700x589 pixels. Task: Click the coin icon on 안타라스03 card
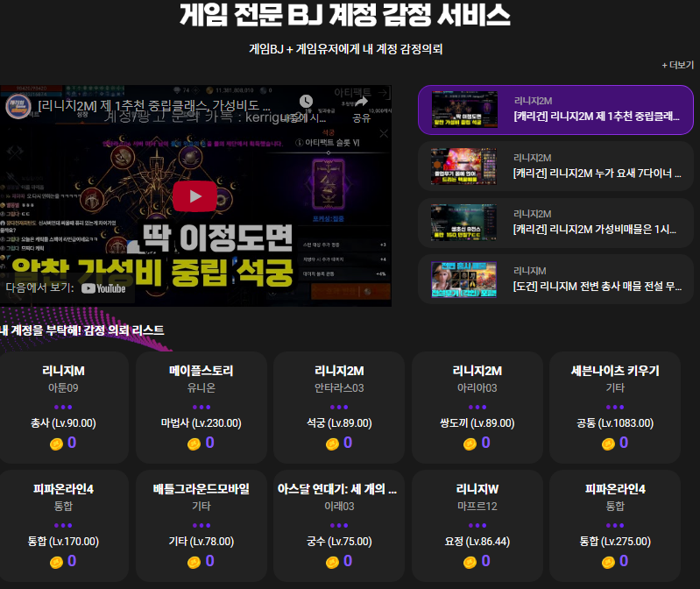click(333, 444)
